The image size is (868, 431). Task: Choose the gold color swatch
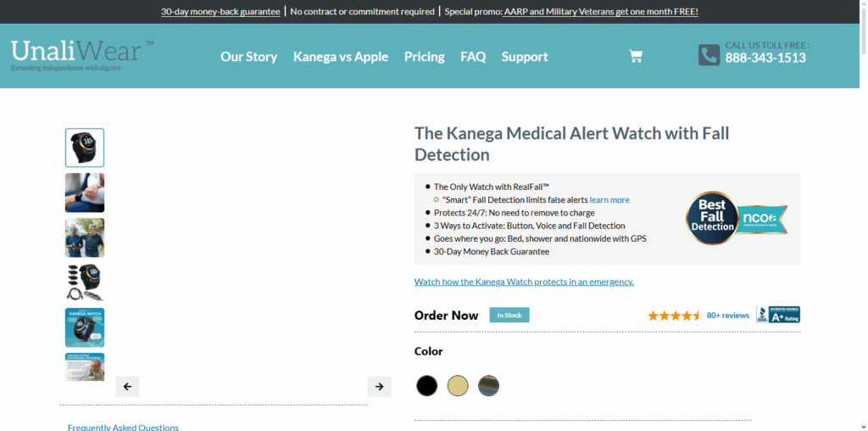coord(458,385)
